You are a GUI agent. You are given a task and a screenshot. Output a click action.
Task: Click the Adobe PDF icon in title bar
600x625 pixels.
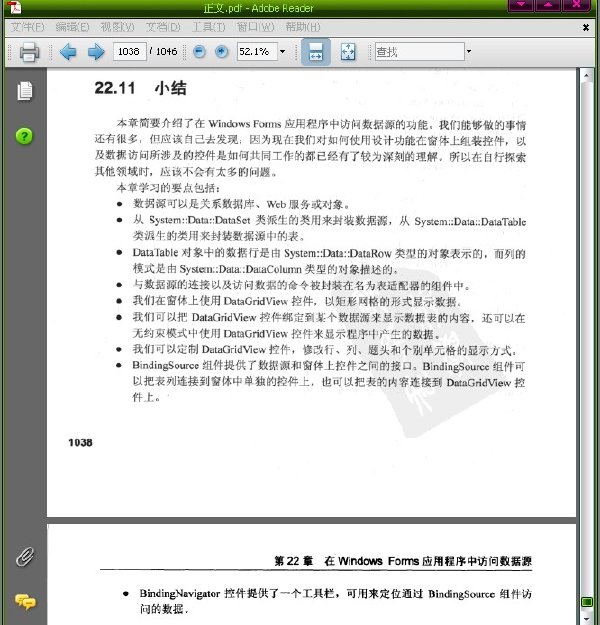pos(14,7)
